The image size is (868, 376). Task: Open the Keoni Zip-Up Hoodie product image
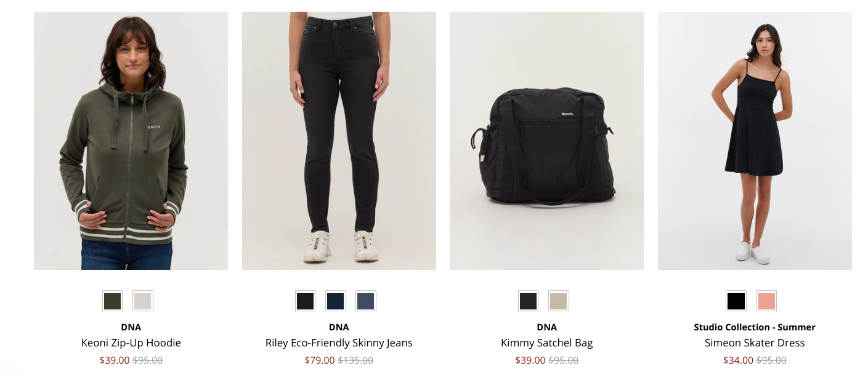pos(131,141)
